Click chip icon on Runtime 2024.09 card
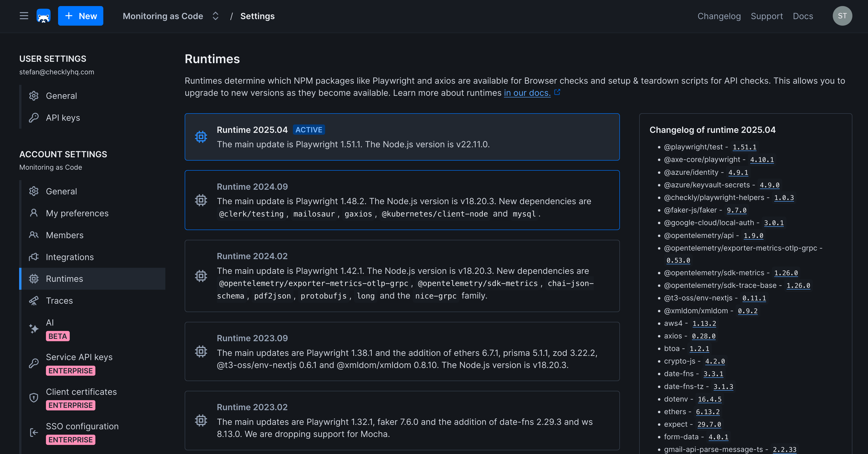868x454 pixels. (201, 200)
